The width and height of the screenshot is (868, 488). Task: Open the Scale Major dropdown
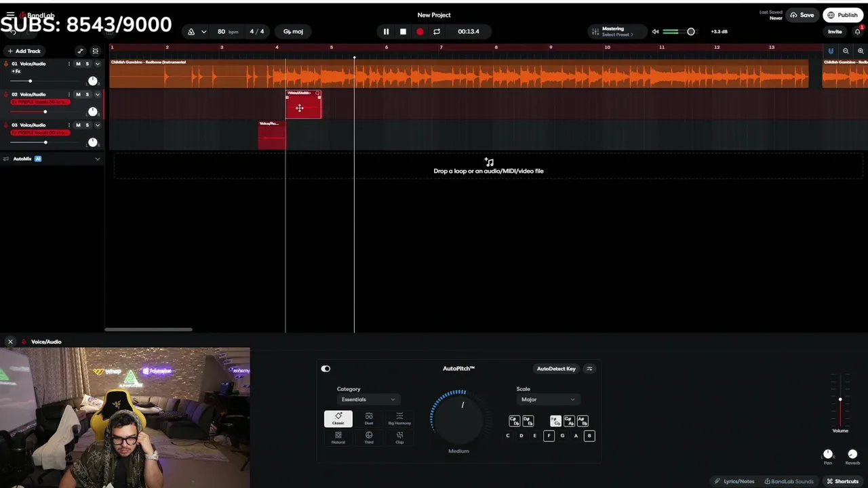(x=547, y=399)
